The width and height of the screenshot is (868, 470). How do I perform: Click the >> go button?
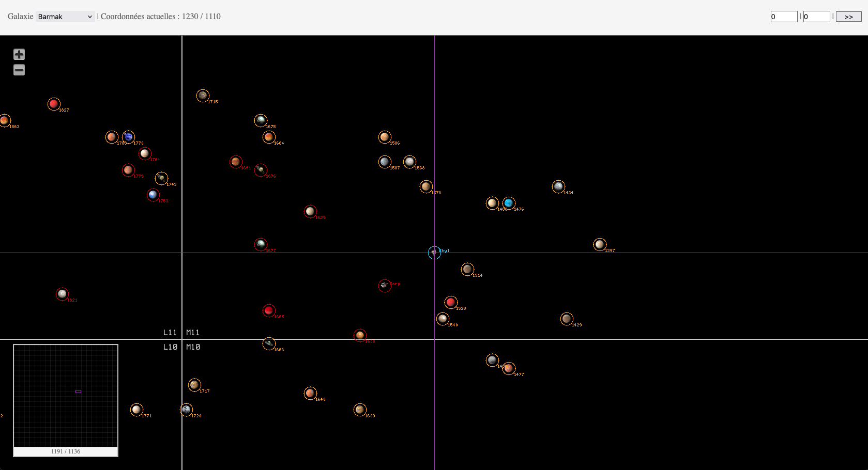tap(848, 17)
